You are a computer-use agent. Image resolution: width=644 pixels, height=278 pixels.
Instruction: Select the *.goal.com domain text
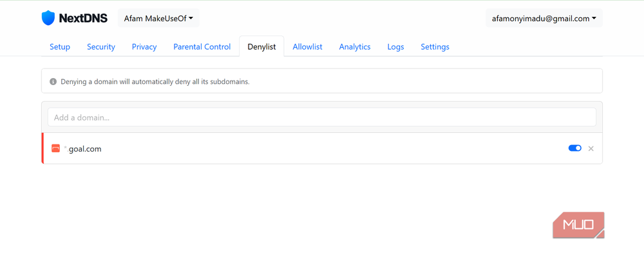(82, 149)
